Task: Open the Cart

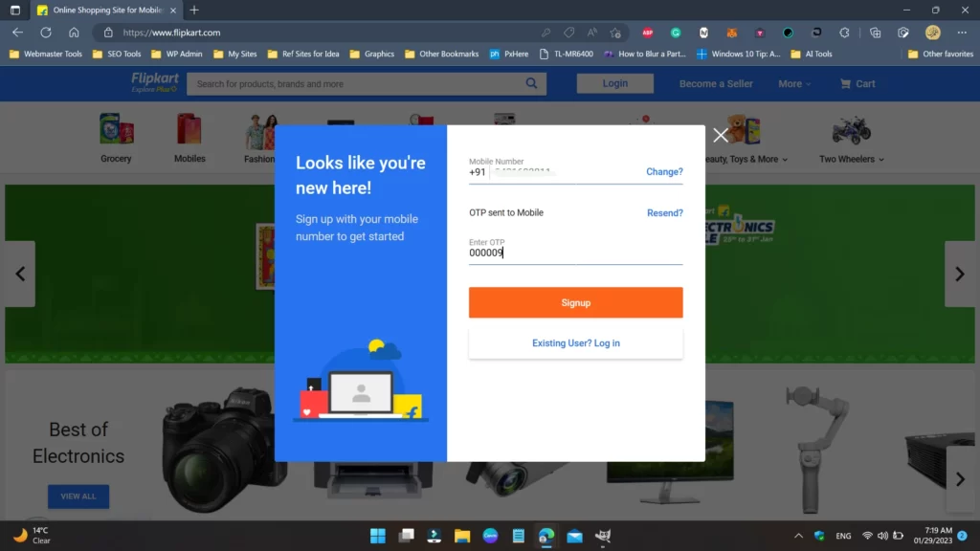Action: pos(857,84)
